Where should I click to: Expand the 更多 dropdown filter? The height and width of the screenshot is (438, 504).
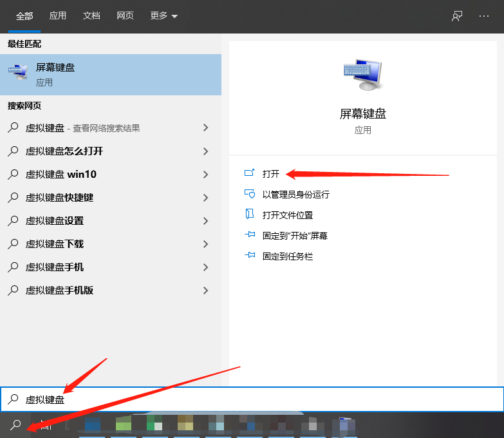click(x=163, y=16)
